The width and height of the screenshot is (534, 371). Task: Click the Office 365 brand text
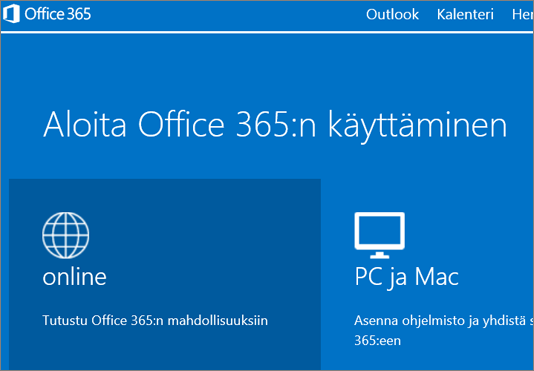(x=58, y=14)
